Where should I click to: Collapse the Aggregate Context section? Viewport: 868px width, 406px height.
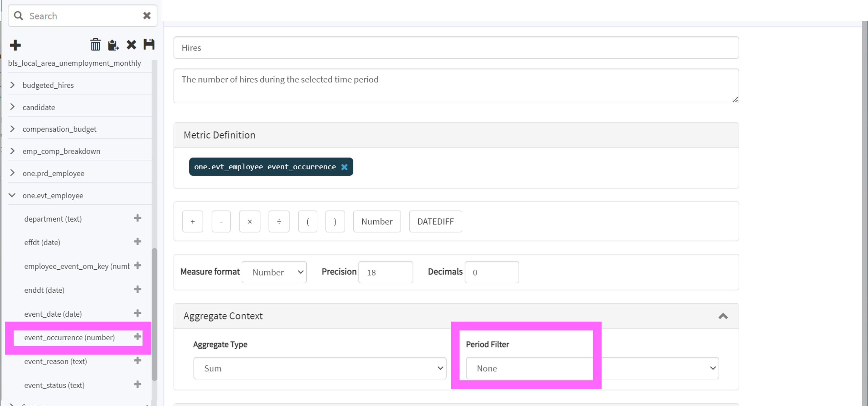[723, 316]
